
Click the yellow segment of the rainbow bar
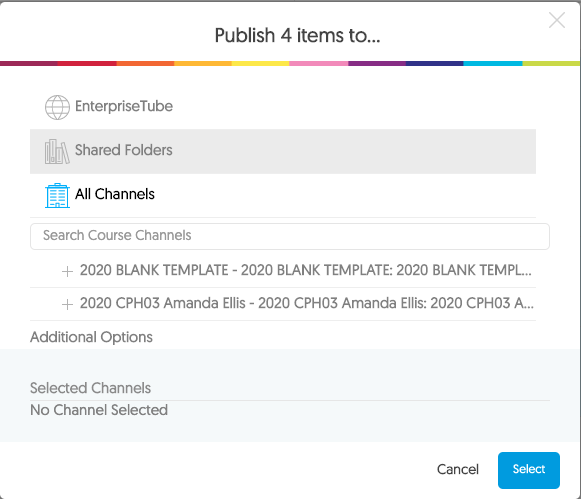(260, 64)
